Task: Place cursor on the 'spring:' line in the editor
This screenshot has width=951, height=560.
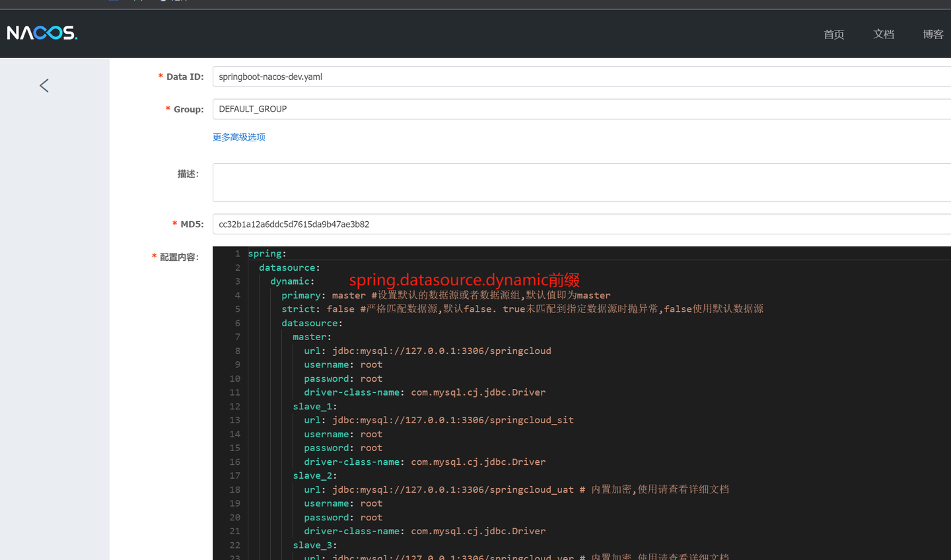Action: [267, 254]
